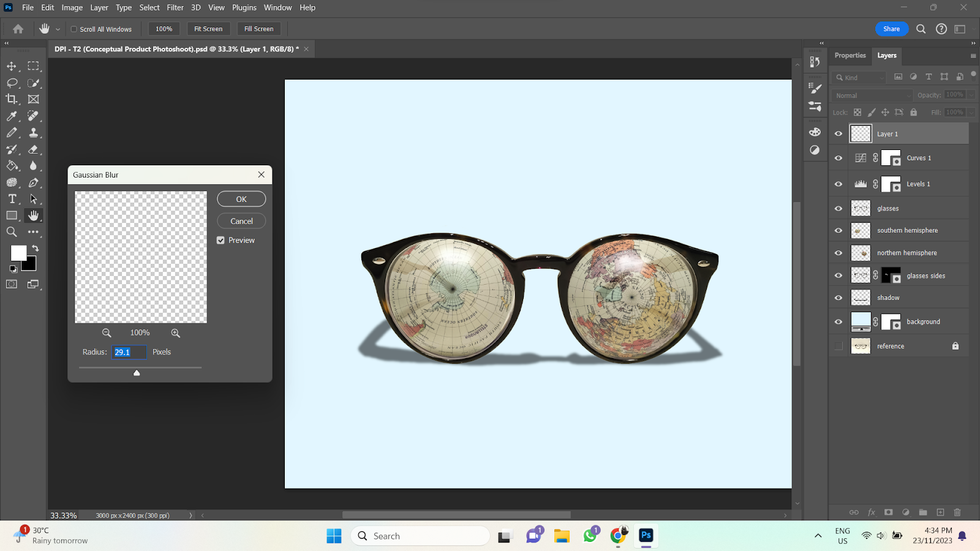Select the Pen tool
This screenshot has width=980, height=551.
pyautogui.click(x=34, y=182)
